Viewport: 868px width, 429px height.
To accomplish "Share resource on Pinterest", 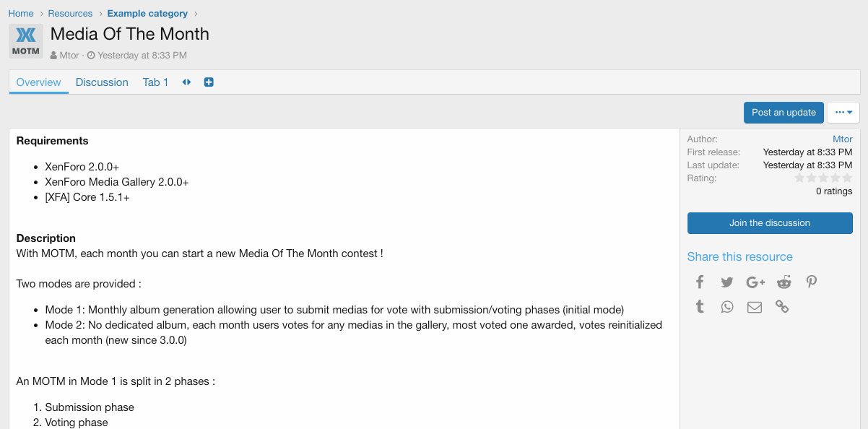I will click(812, 282).
